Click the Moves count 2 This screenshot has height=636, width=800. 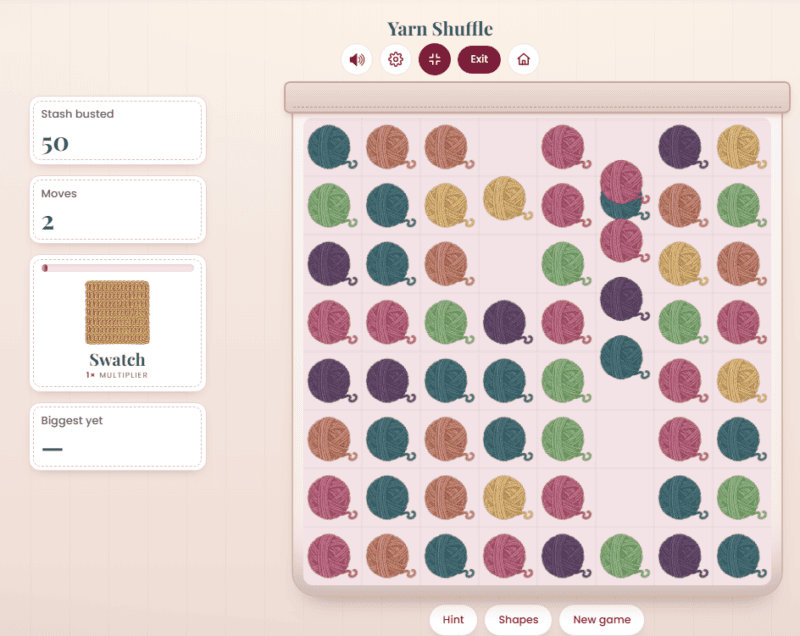click(47, 223)
